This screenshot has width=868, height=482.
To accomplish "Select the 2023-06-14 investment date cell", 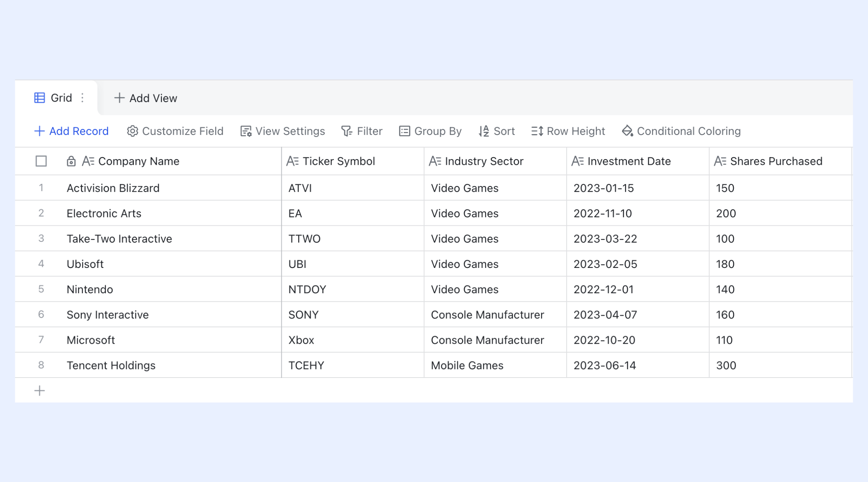I will pos(638,365).
